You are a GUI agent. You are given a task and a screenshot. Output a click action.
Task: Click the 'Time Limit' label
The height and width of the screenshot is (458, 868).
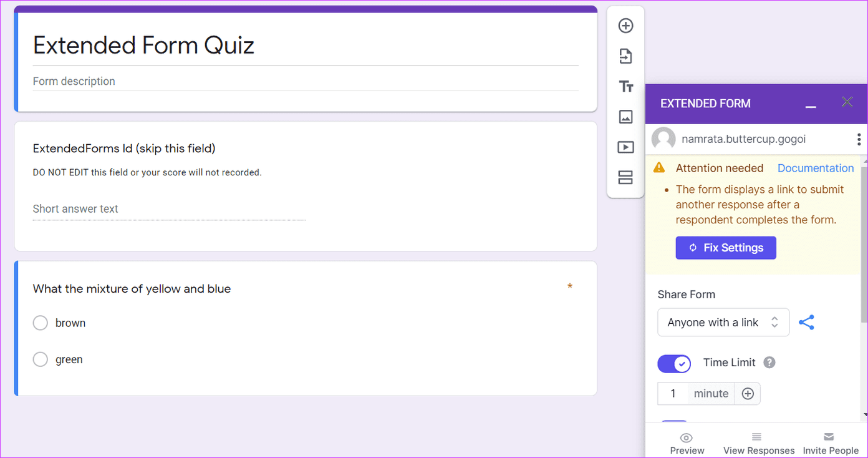[x=729, y=363]
